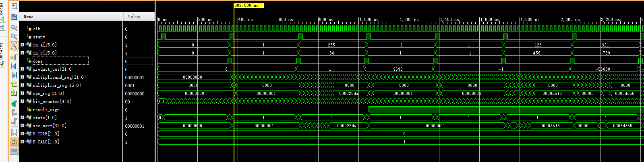Expand the in_b[15:0] bus

[22, 53]
